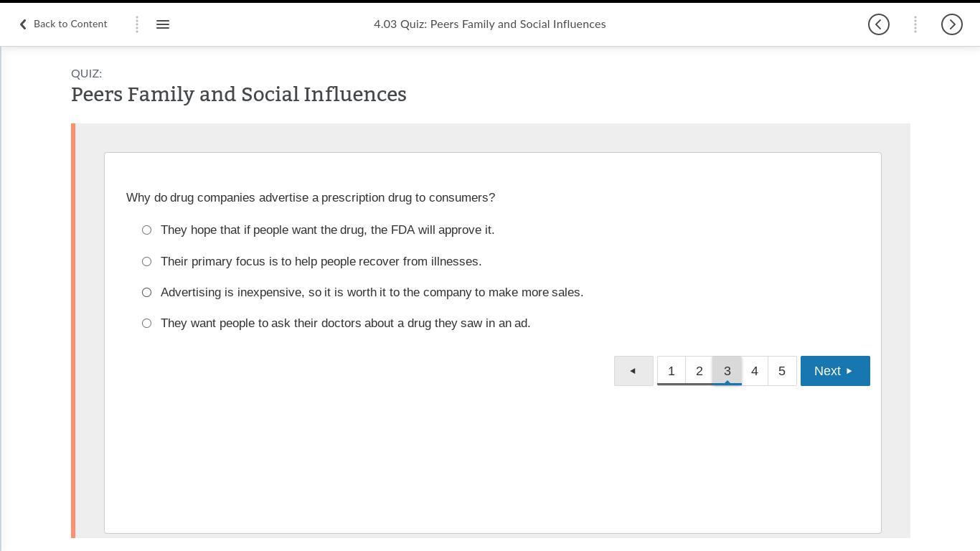Click the '4.03 Quiz' page title in header

pos(489,24)
